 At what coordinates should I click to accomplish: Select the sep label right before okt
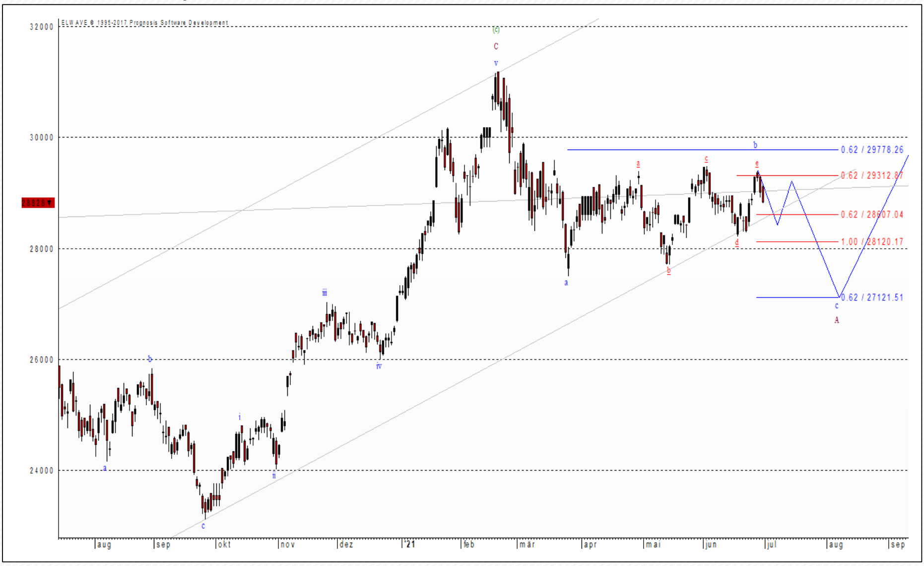(163, 545)
